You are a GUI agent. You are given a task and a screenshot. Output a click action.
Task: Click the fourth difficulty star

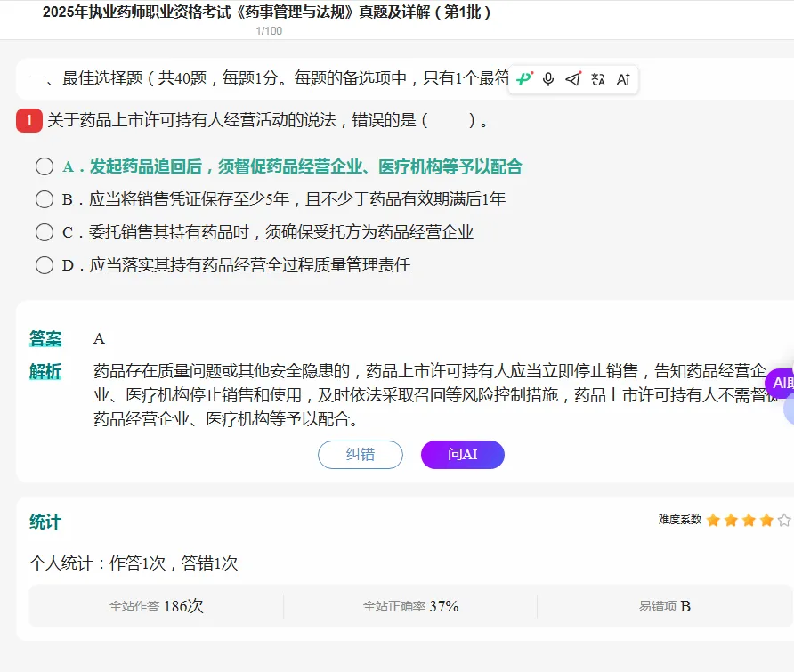766,520
